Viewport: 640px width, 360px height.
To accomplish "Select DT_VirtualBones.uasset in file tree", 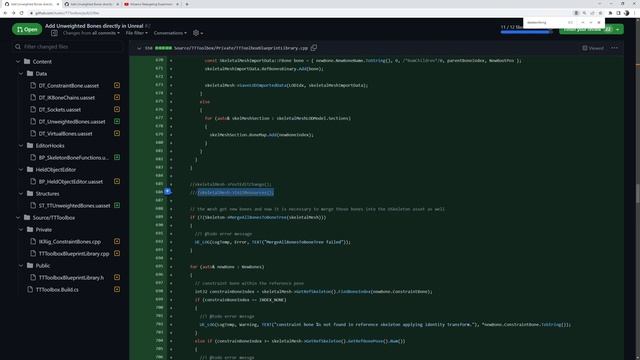I will click(x=65, y=133).
